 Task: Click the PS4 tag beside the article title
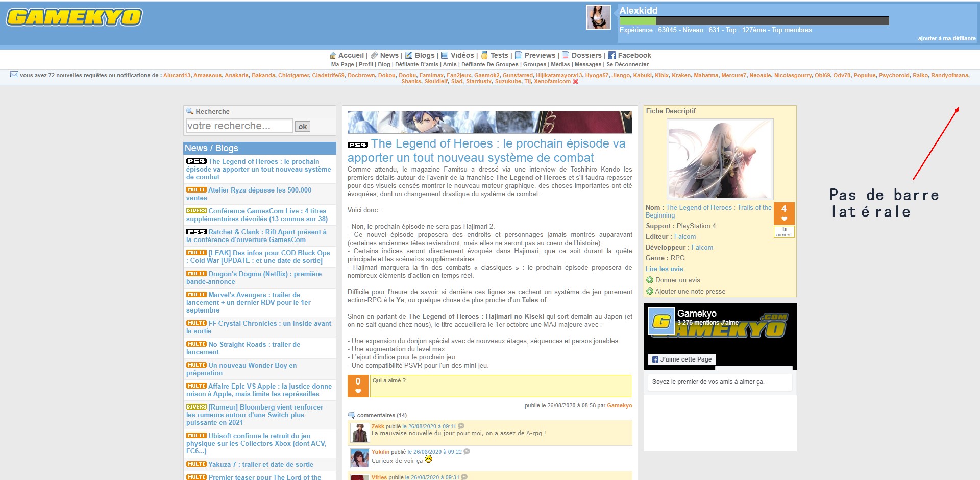coord(358,145)
